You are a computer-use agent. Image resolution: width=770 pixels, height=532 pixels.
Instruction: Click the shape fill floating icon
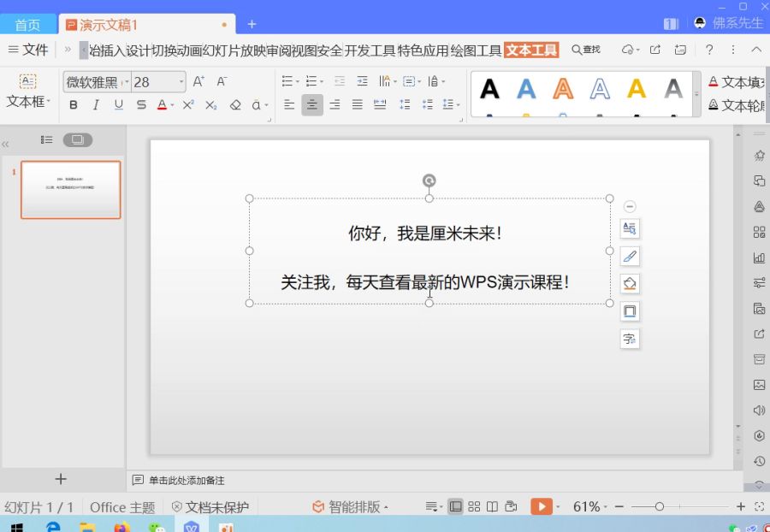[x=630, y=284]
